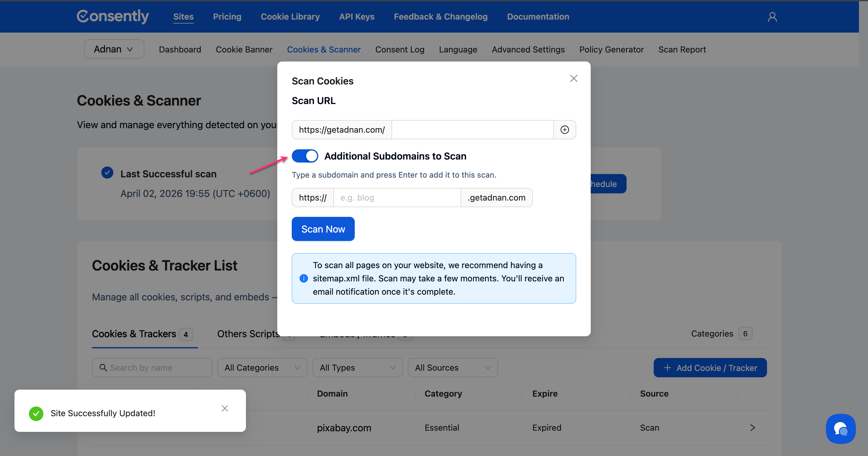Dismiss the Site Successfully Updated toast

(x=225, y=408)
